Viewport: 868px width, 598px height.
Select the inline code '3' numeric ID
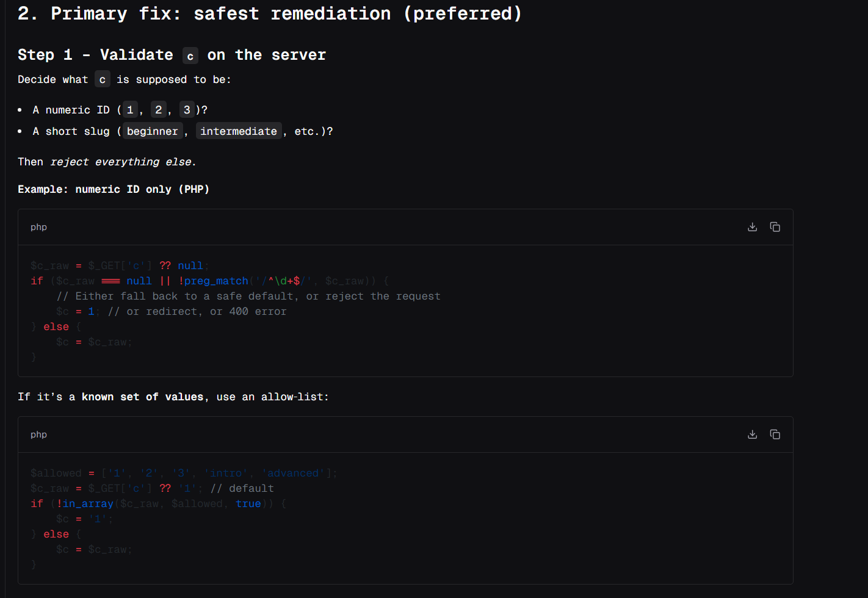pos(187,110)
